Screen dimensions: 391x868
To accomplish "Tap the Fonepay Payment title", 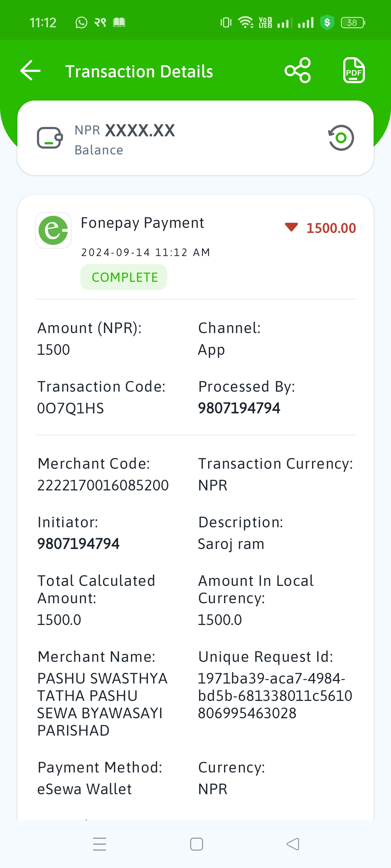I will click(143, 223).
